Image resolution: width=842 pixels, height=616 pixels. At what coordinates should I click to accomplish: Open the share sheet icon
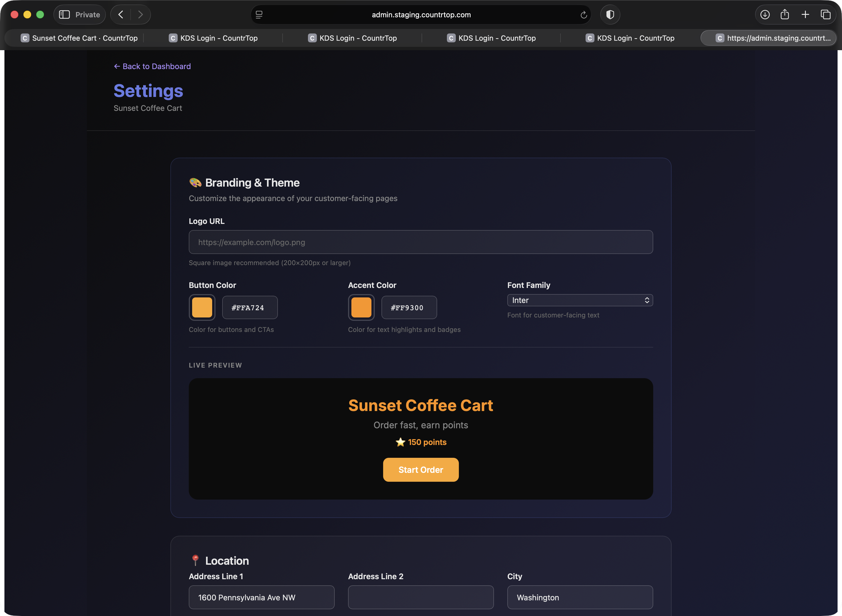click(x=785, y=14)
